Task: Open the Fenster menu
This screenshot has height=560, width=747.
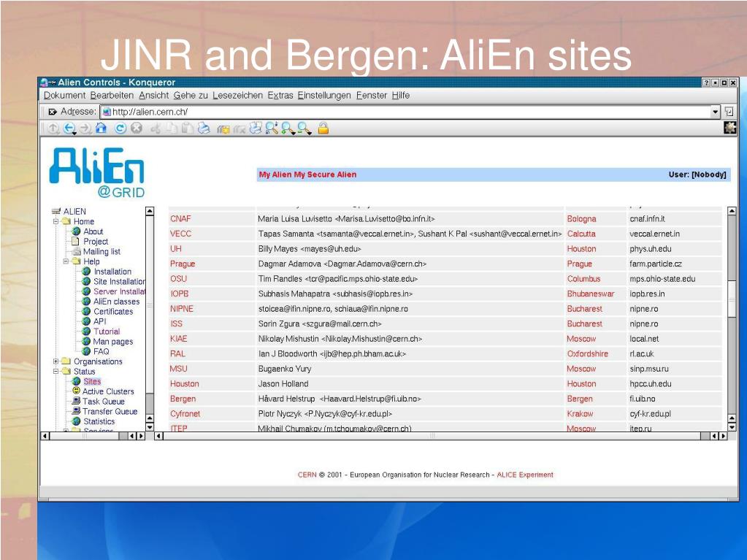Action: click(x=372, y=95)
